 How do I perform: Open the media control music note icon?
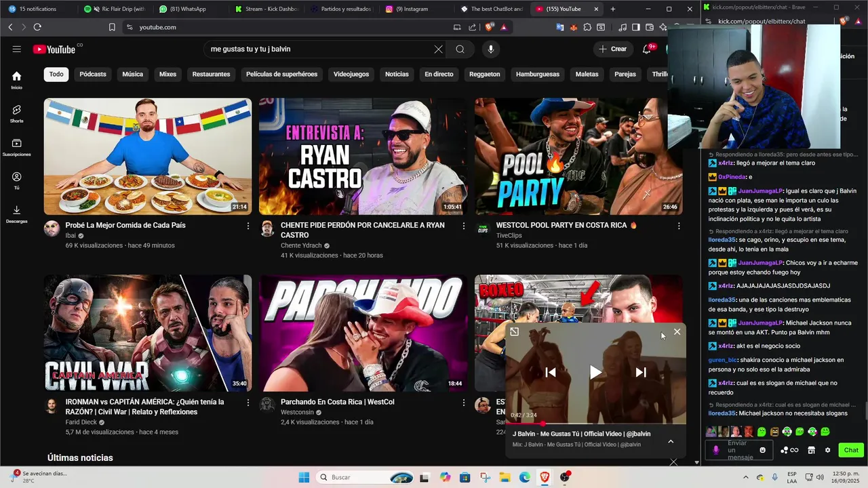pyautogui.click(x=623, y=27)
